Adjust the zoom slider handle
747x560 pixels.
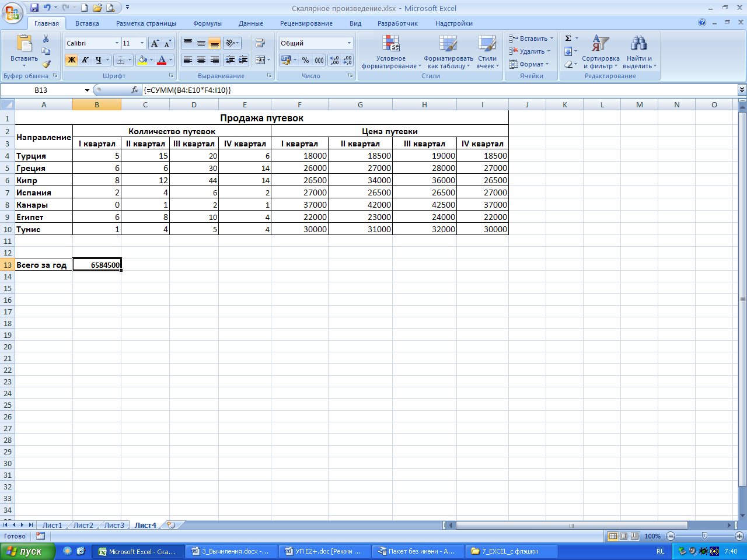coord(704,536)
